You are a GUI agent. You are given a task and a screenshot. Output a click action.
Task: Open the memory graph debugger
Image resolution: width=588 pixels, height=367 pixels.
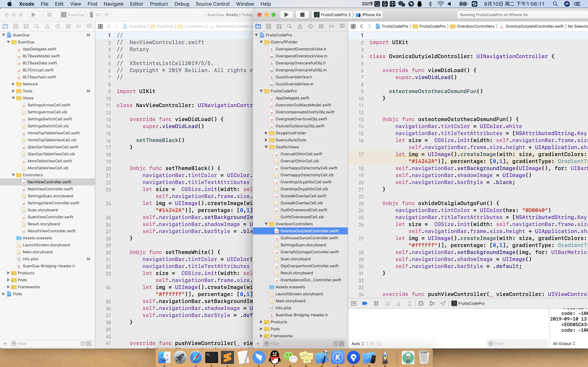click(432, 303)
